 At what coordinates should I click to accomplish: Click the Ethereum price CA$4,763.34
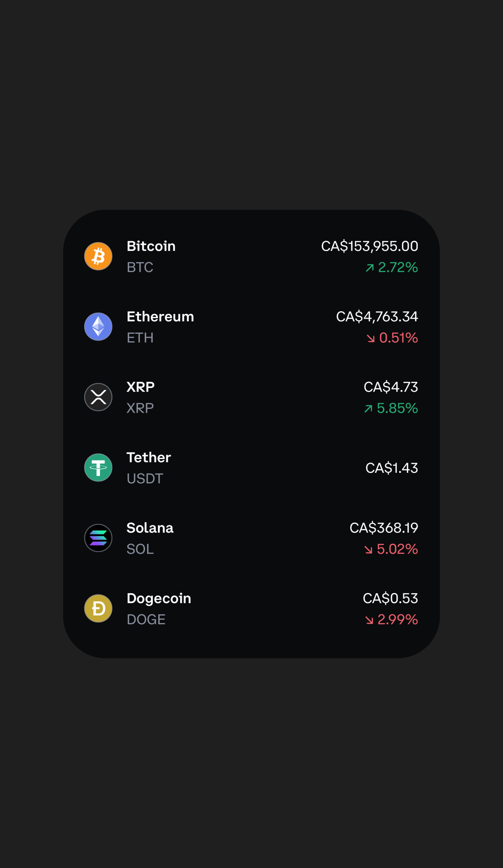pos(377,317)
